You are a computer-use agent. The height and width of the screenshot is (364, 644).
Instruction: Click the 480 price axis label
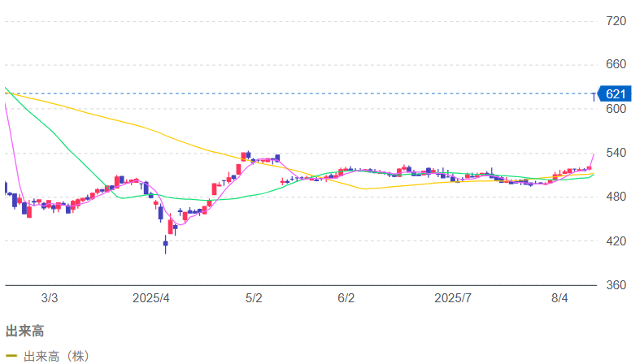pyautogui.click(x=616, y=197)
